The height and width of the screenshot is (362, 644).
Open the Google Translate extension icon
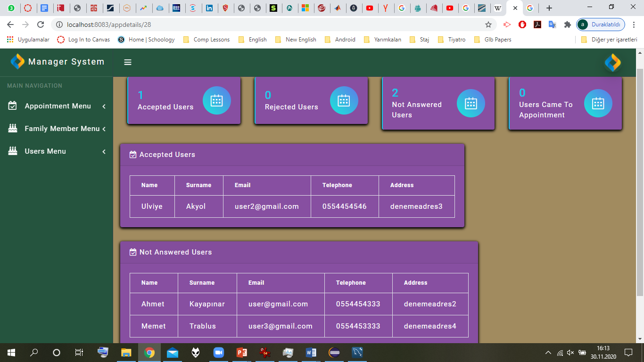click(552, 25)
